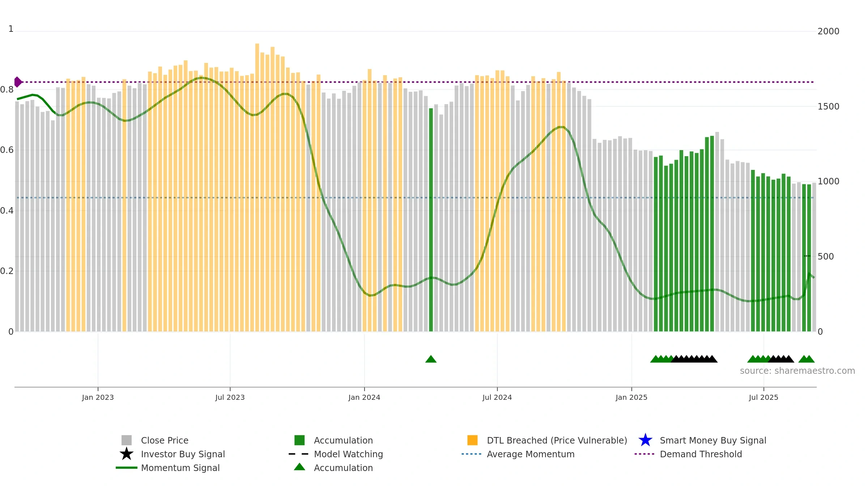Screen dimensions: 868x488
Task: Click the DTL Breached (Price Vulnerable) label
Action: click(x=557, y=440)
